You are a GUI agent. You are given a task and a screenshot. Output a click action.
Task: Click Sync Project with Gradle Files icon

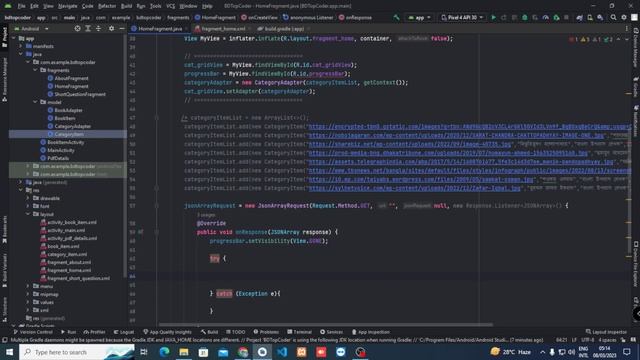[579, 18]
